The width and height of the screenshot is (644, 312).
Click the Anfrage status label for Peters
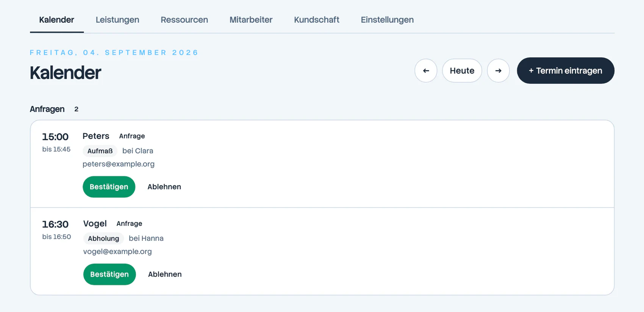click(132, 136)
